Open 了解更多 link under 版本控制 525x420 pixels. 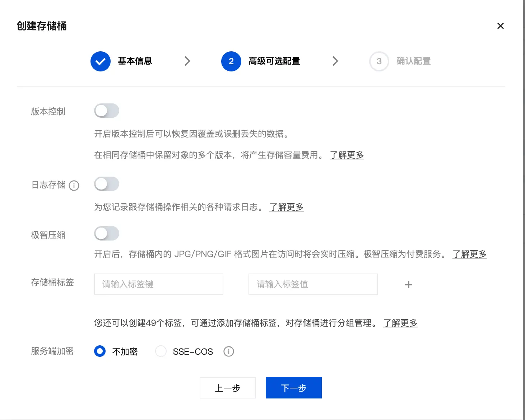click(347, 155)
